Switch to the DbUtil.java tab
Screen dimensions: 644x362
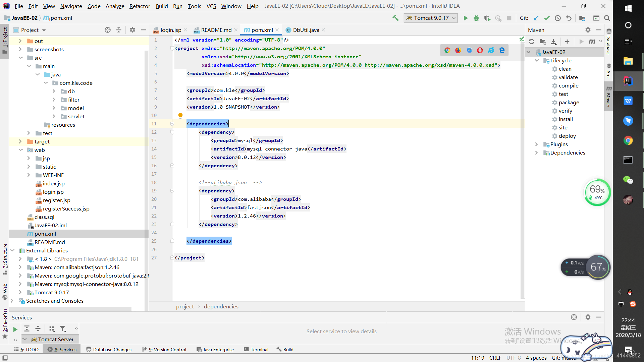pos(306,30)
